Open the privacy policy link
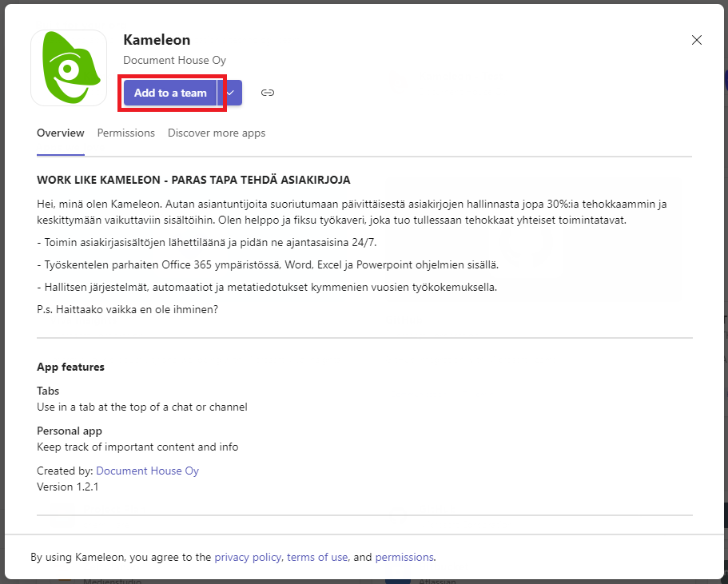The image size is (728, 584). point(248,557)
